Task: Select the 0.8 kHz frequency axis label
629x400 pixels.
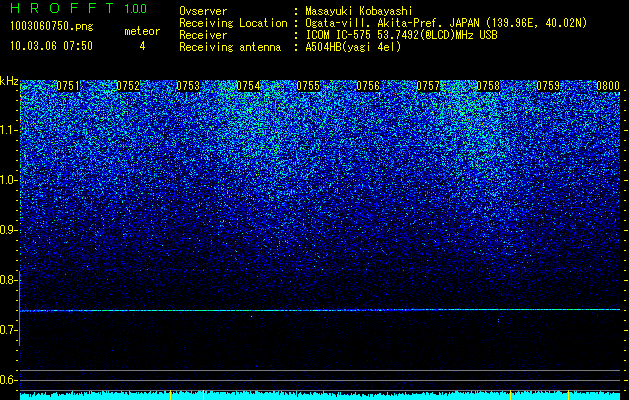Action: pos(8,280)
